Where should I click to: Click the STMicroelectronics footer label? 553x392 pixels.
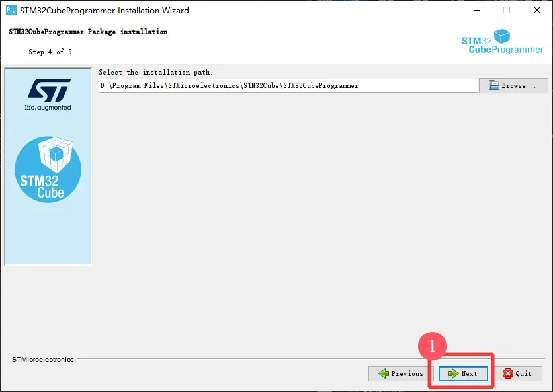point(43,360)
